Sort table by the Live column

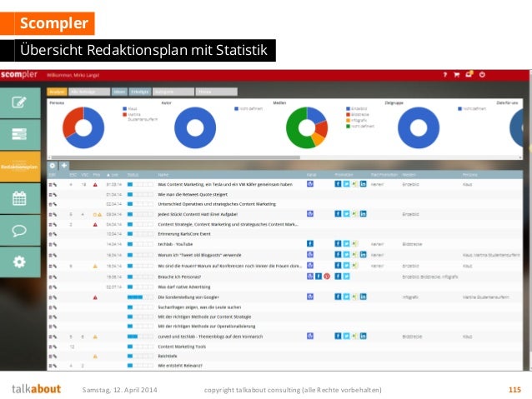pyautogui.click(x=113, y=175)
